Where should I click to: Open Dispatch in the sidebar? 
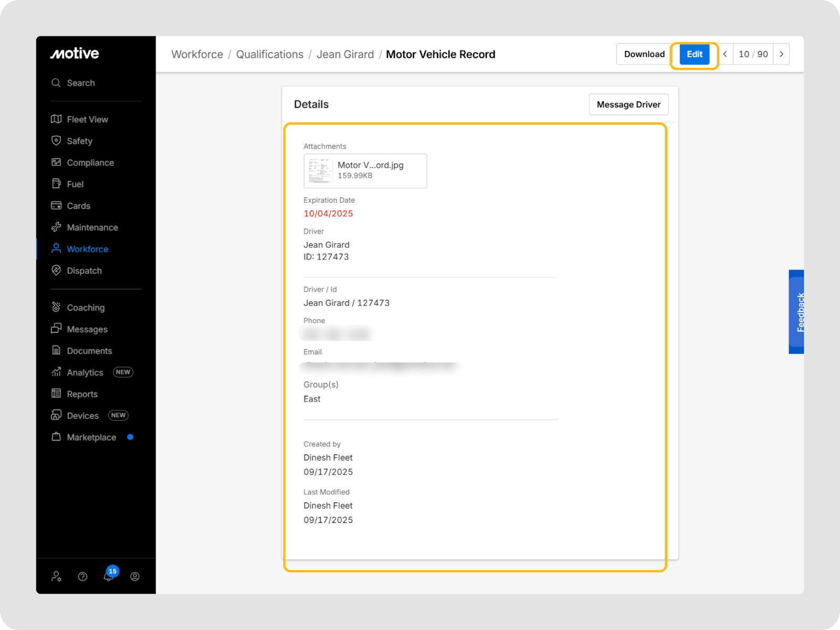click(x=84, y=271)
